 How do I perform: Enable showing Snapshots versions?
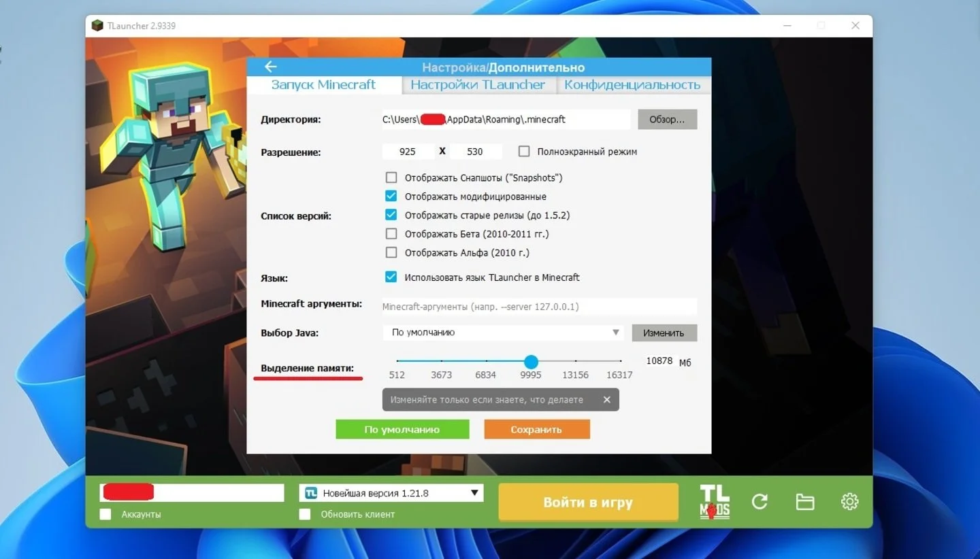coord(391,177)
